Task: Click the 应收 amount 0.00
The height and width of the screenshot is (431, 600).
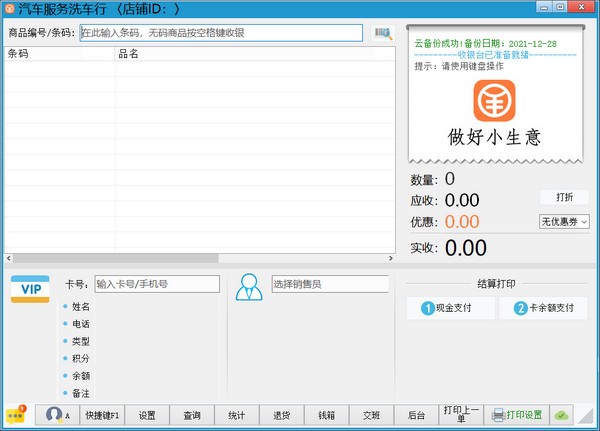Action: 462,200
